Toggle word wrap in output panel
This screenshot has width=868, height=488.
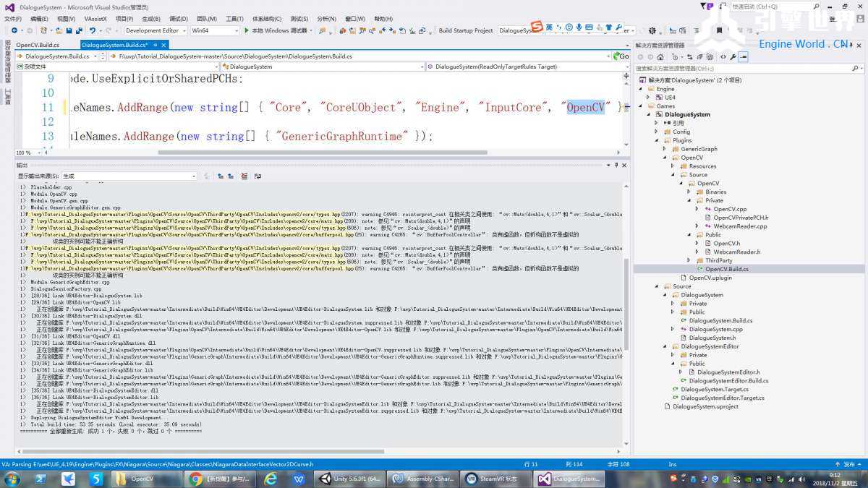pyautogui.click(x=258, y=176)
